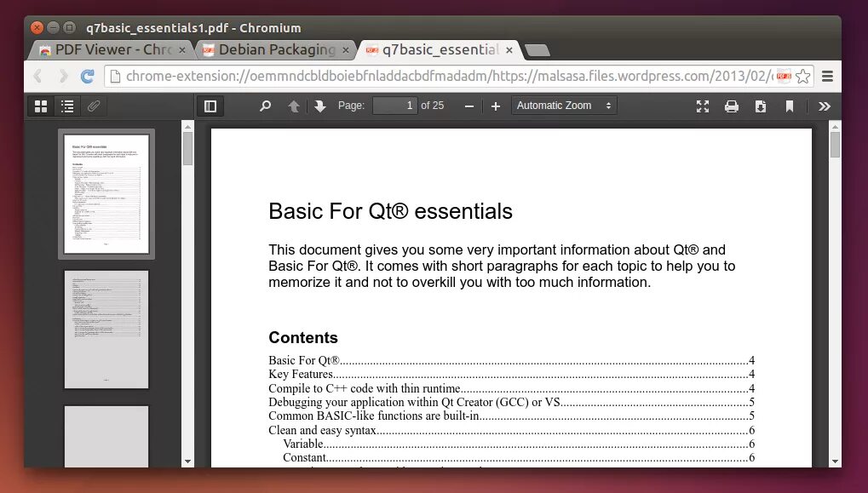
Task: Open the find in document search
Action: [265, 106]
